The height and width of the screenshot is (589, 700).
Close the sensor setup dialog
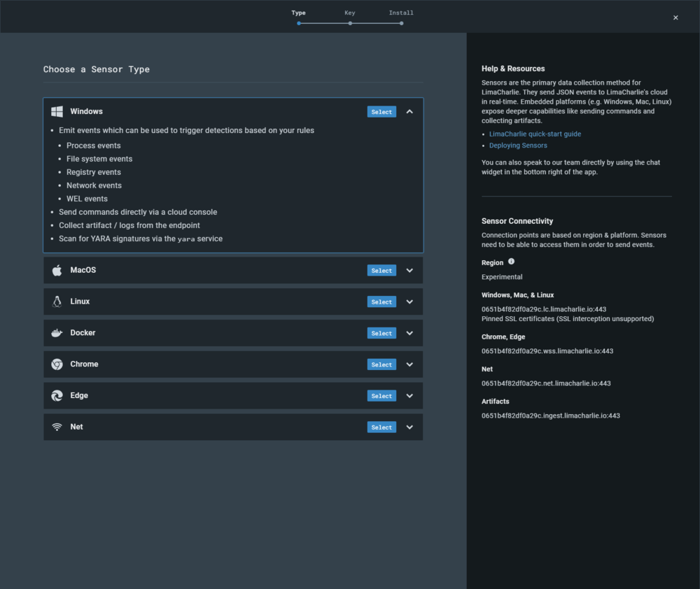click(x=675, y=17)
